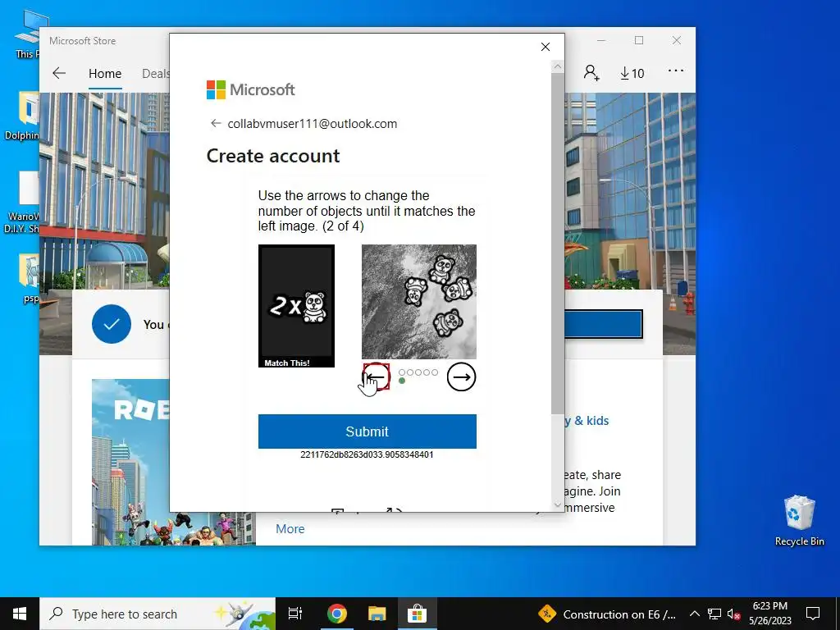Open File Explorer from taskbar
This screenshot has height=630, width=840.
point(377,614)
